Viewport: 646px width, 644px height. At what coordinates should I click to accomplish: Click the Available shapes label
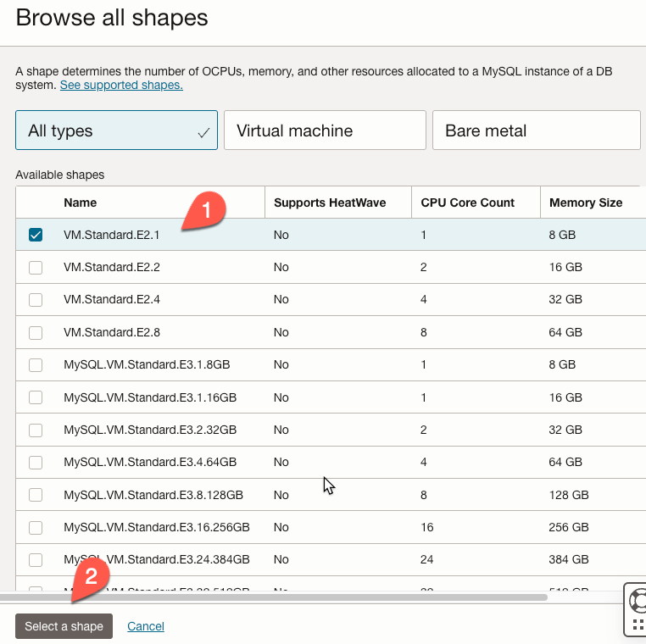tap(59, 175)
